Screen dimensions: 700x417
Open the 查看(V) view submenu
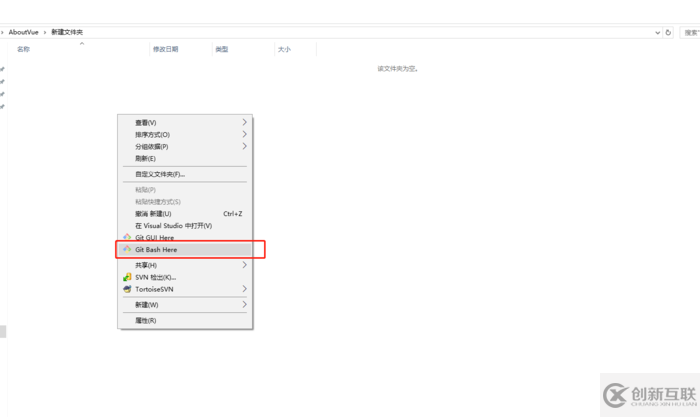pyautogui.click(x=185, y=123)
